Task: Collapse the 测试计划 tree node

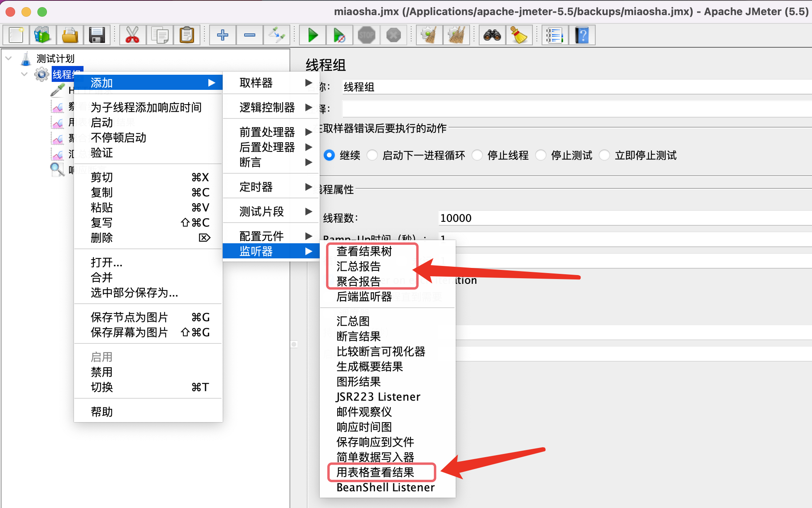Action: [x=8, y=58]
